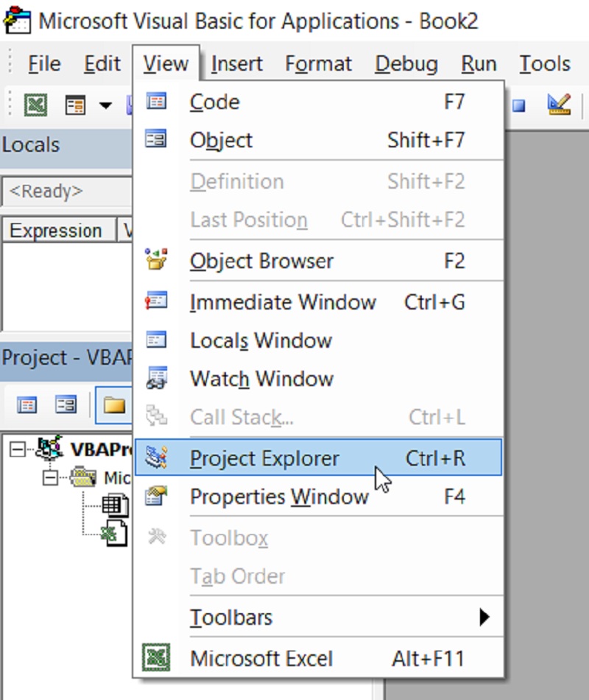Click the View Object icon in Project panel
The image size is (589, 700).
(65, 405)
